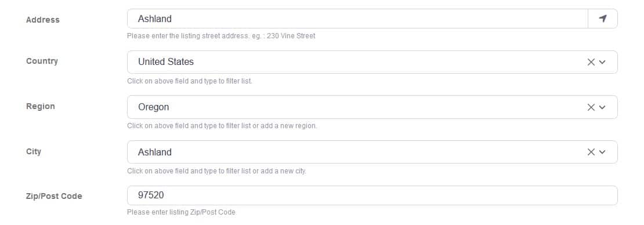Expand the Region dropdown arrow

pos(603,107)
